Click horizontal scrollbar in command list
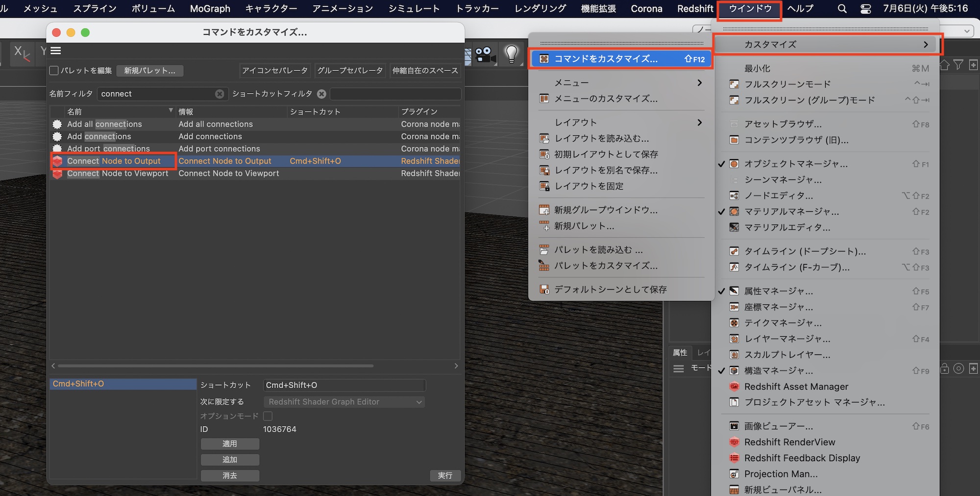Image resolution: width=980 pixels, height=496 pixels. click(x=216, y=366)
